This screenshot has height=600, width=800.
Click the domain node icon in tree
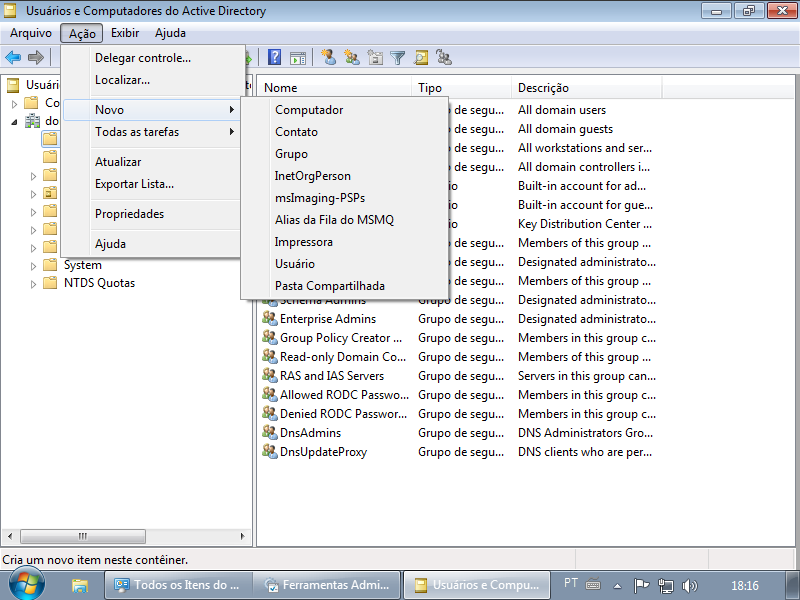pos(33,121)
